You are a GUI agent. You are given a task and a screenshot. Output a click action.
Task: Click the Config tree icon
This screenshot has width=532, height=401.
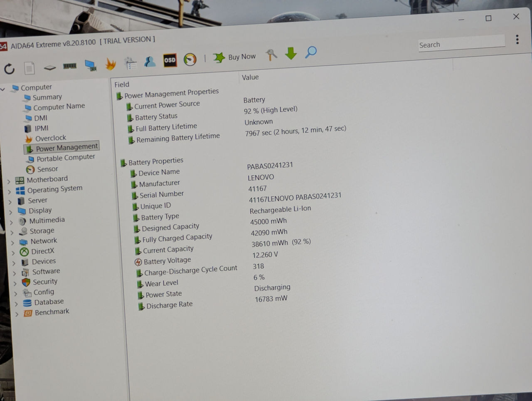[27, 293]
